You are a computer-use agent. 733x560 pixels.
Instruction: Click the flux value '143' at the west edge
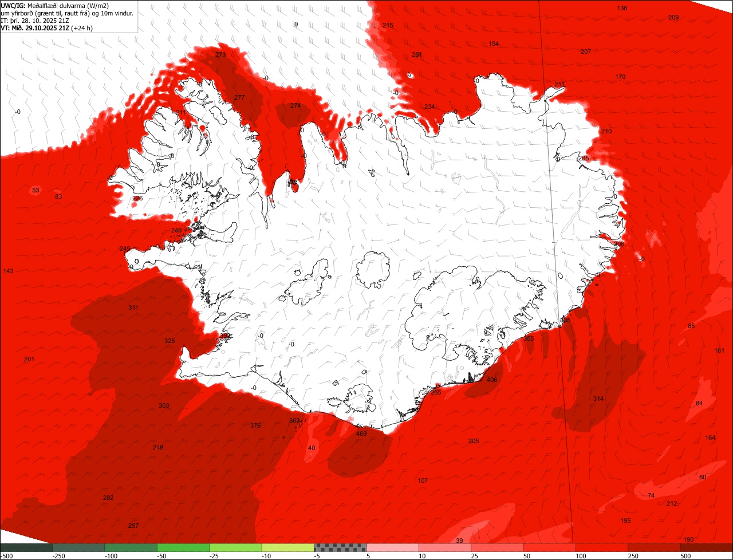coord(8,271)
